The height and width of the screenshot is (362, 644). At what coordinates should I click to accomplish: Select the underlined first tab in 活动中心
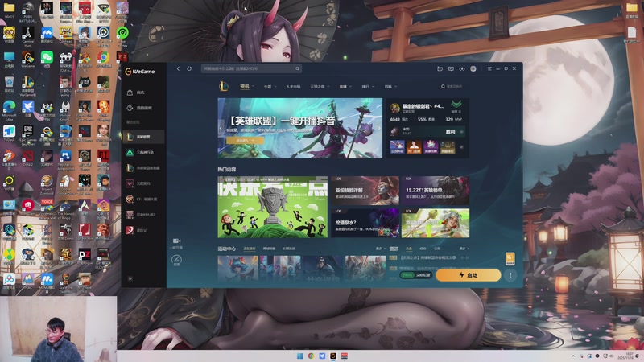250,249
